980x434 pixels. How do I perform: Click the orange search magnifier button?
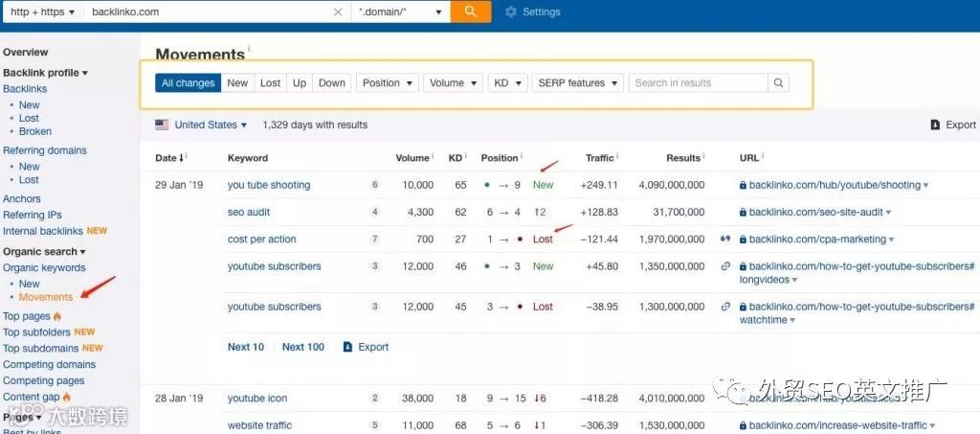470,11
